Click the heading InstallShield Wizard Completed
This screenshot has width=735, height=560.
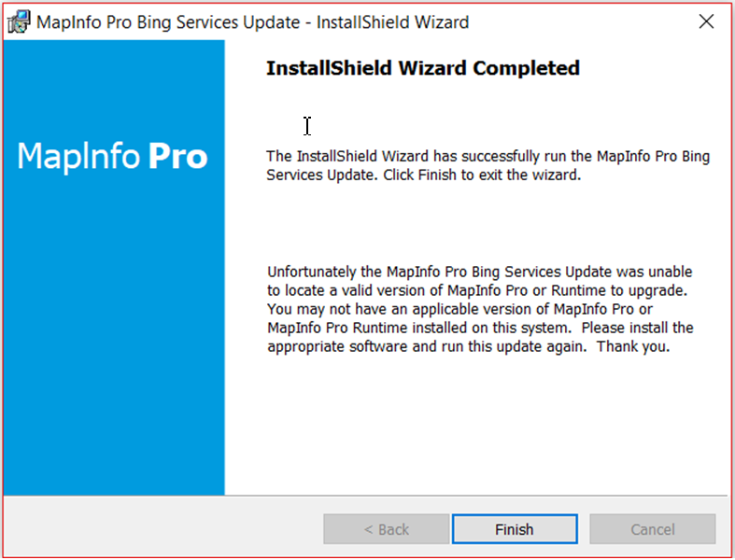click(x=423, y=68)
